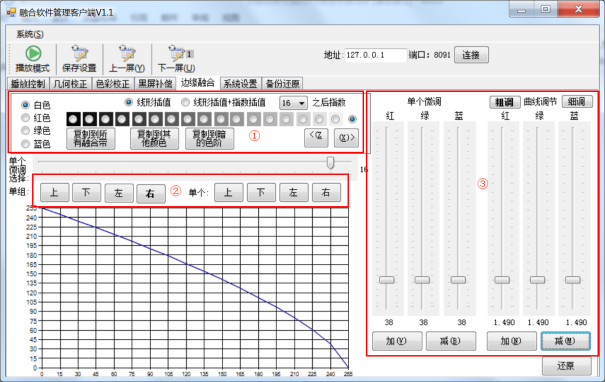
Task: Click the 粗调 button
Action: (505, 102)
